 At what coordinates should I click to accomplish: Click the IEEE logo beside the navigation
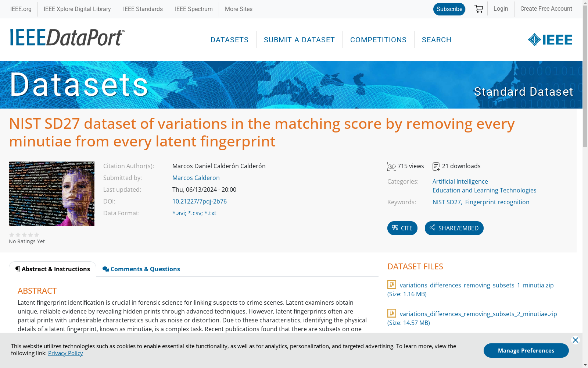(x=550, y=40)
